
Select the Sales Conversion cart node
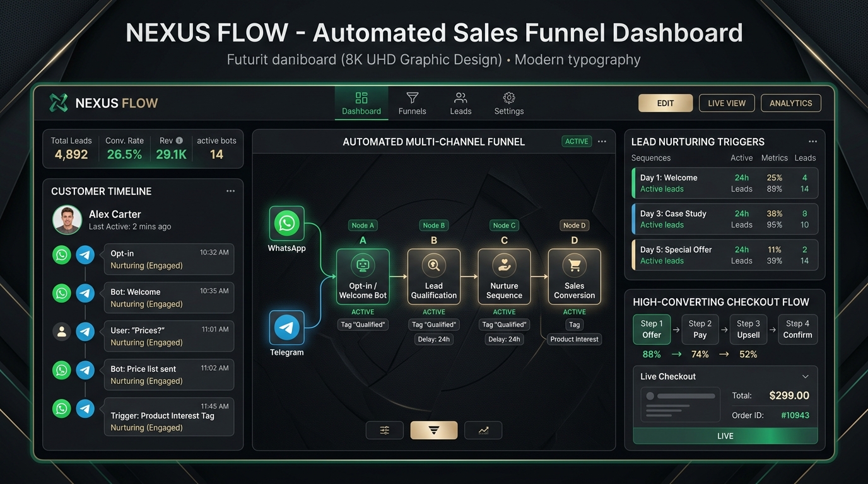(575, 277)
